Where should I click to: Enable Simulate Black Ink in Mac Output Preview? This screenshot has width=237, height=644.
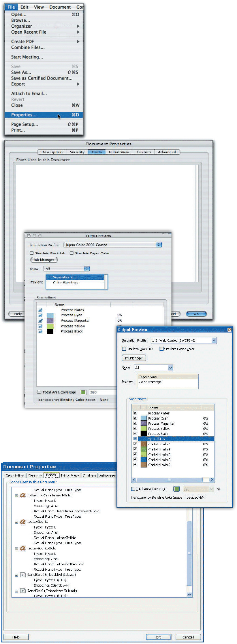point(32,253)
